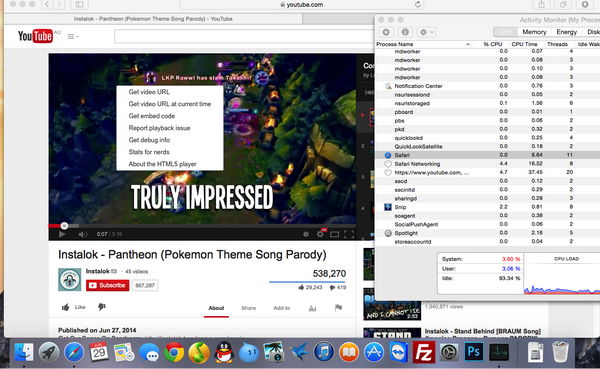600x369 pixels.
Task: Open the YouTube guide menu dropdown
Action: (73, 36)
